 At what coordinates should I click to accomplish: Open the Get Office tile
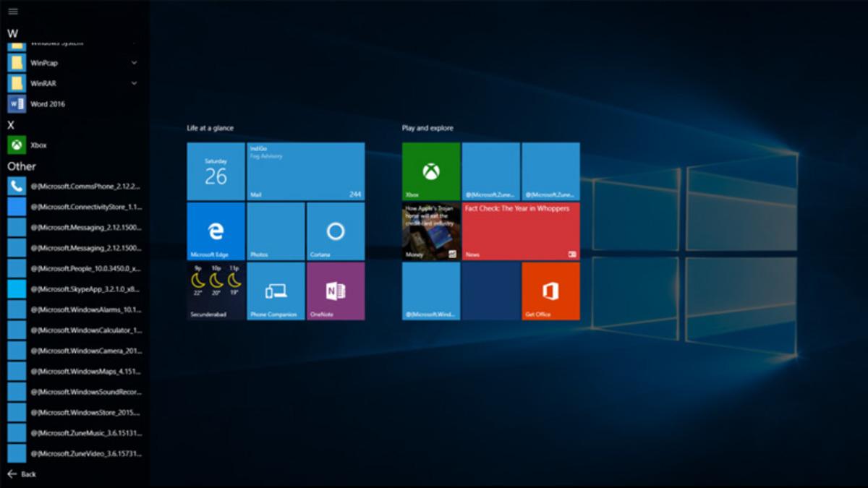click(x=550, y=291)
